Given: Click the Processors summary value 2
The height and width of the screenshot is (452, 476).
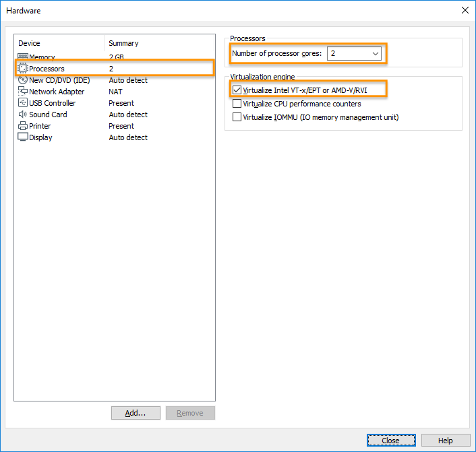Looking at the screenshot, I should coord(111,69).
